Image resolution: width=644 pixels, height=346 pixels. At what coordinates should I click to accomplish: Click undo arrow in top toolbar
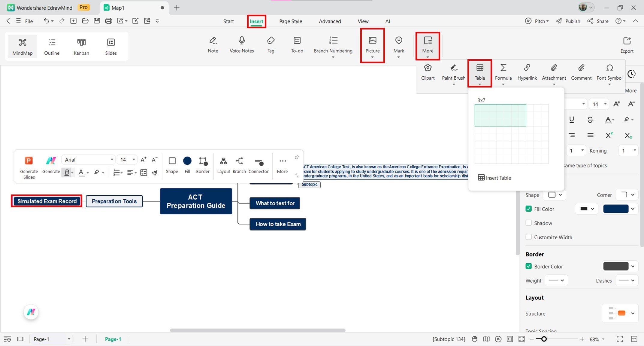point(46,21)
